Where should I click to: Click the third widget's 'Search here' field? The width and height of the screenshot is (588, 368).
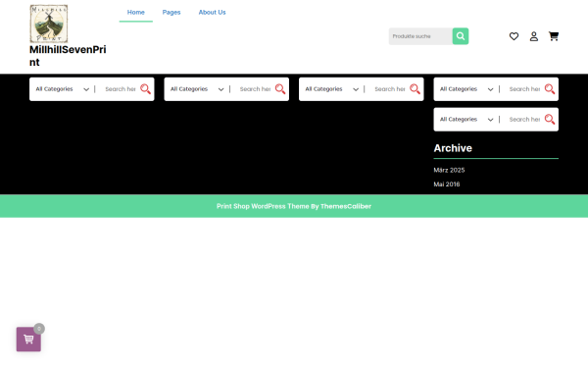pyautogui.click(x=389, y=89)
